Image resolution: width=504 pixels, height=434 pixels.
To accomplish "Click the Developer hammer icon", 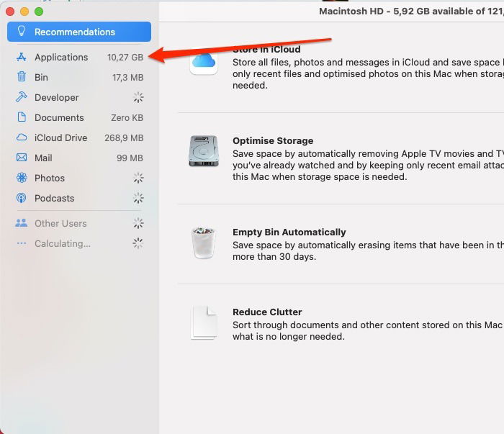I will click(x=21, y=97).
